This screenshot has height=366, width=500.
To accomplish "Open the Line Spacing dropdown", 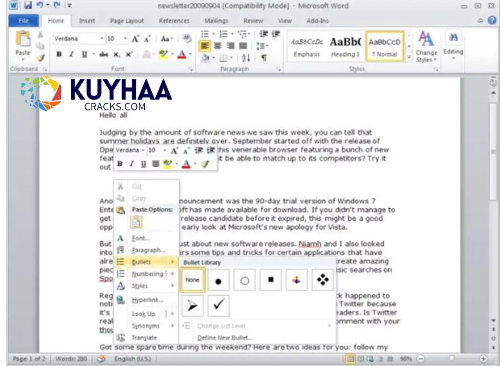I will click(x=263, y=46).
